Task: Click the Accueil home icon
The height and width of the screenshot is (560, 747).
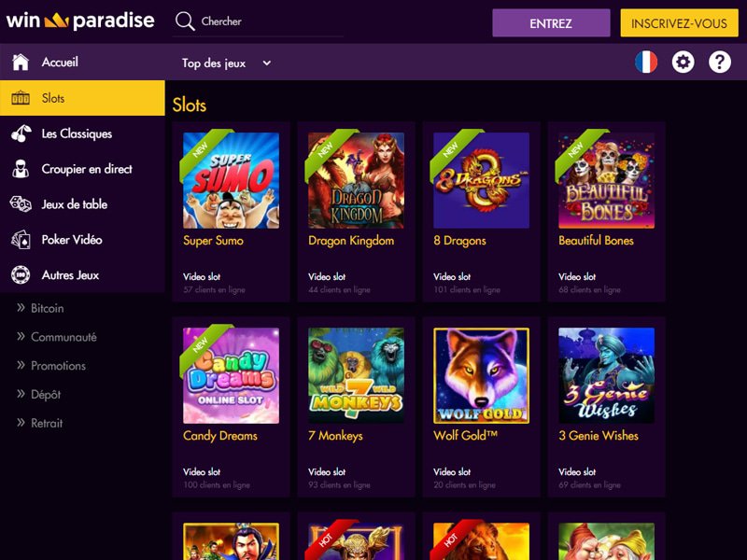Action: point(21,62)
